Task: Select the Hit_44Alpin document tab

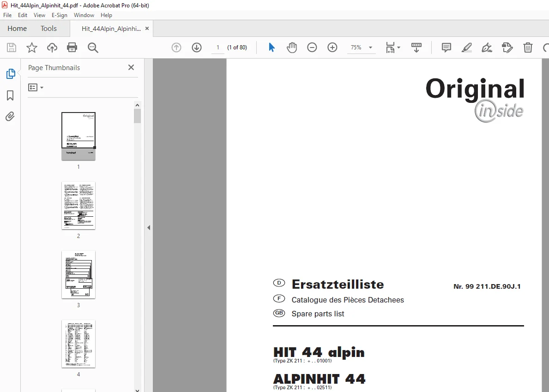Action: tap(111, 29)
